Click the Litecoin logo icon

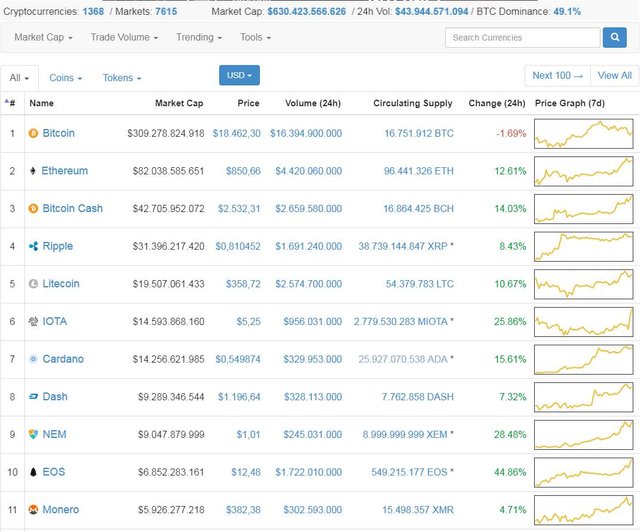(33, 284)
